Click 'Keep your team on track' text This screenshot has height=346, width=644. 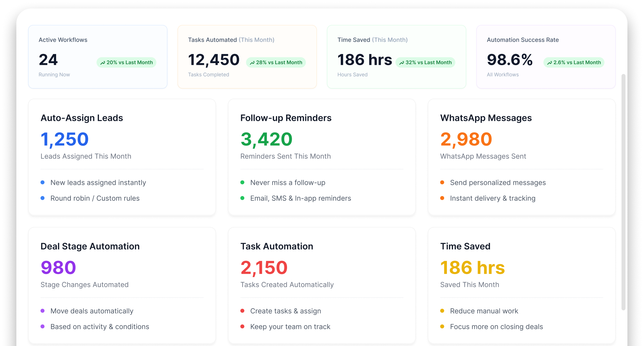pos(290,327)
